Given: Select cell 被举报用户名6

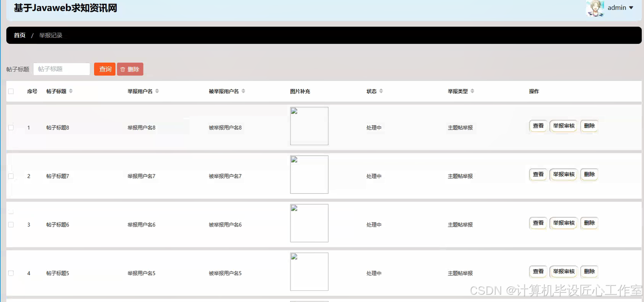Looking at the screenshot, I should (225, 225).
